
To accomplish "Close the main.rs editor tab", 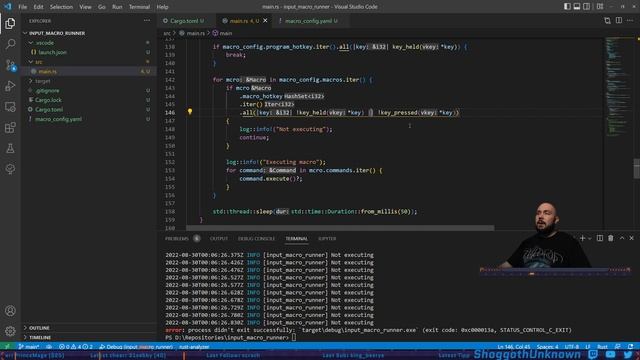I will [x=265, y=20].
